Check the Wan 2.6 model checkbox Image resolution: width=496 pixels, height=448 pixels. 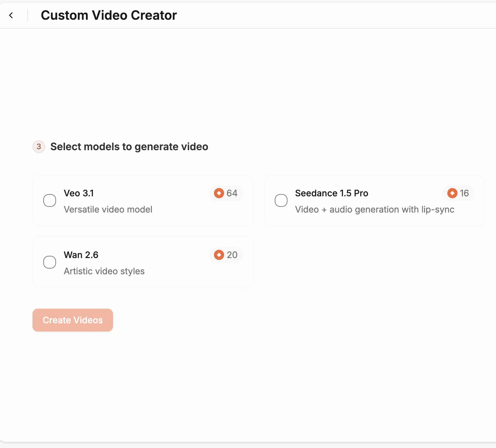tap(50, 262)
